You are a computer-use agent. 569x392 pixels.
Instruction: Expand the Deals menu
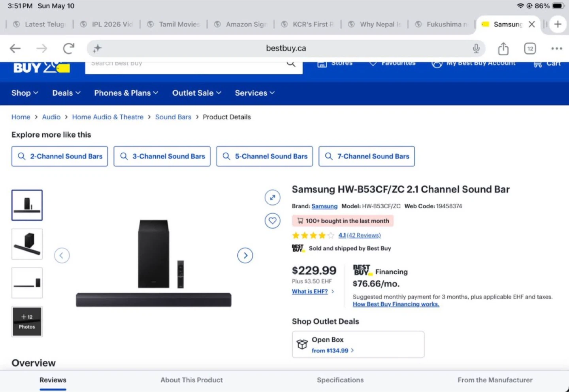point(66,93)
